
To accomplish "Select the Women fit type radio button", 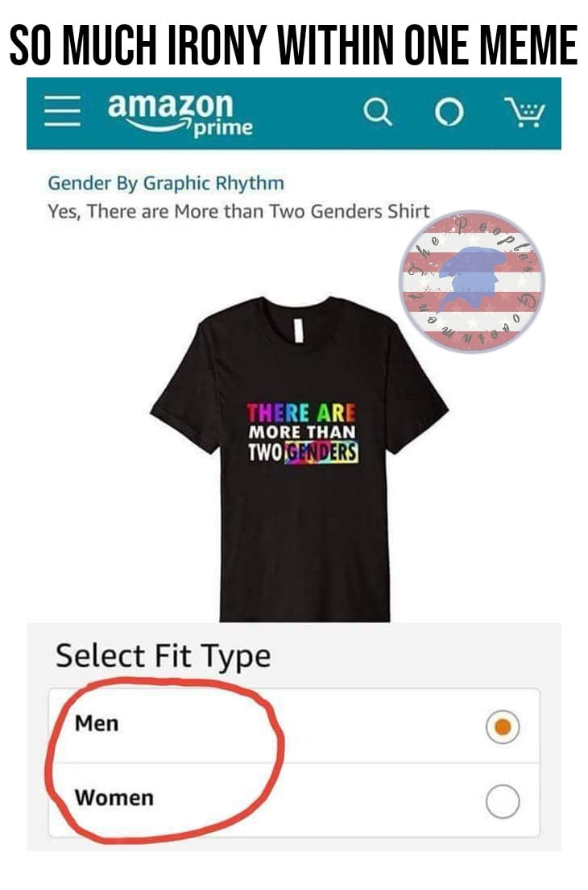I will [503, 801].
